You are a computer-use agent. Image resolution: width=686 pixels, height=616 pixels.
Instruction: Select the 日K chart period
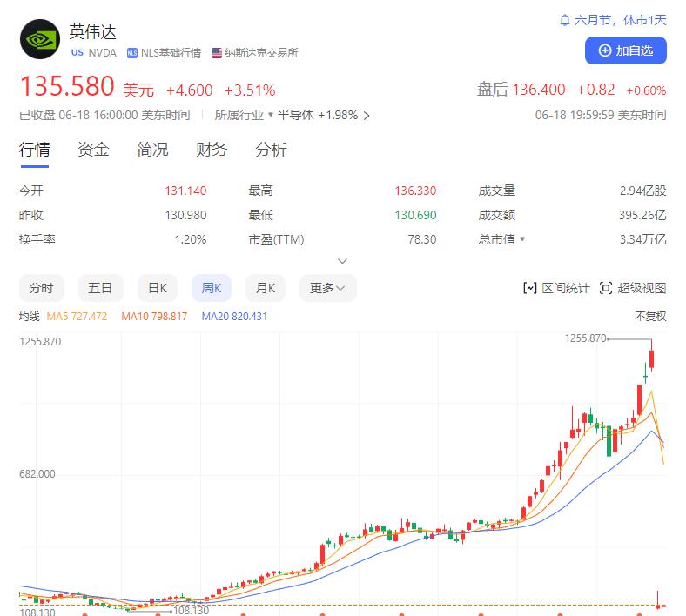click(x=158, y=288)
